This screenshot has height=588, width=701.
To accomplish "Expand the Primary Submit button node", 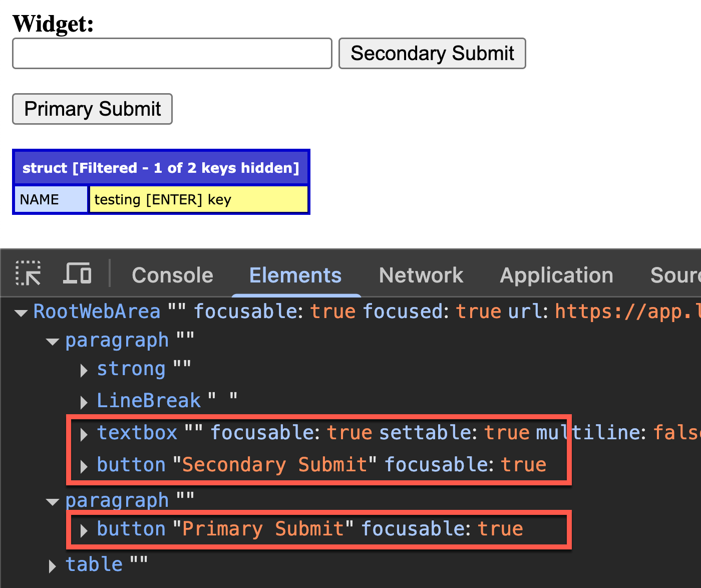I will [83, 531].
